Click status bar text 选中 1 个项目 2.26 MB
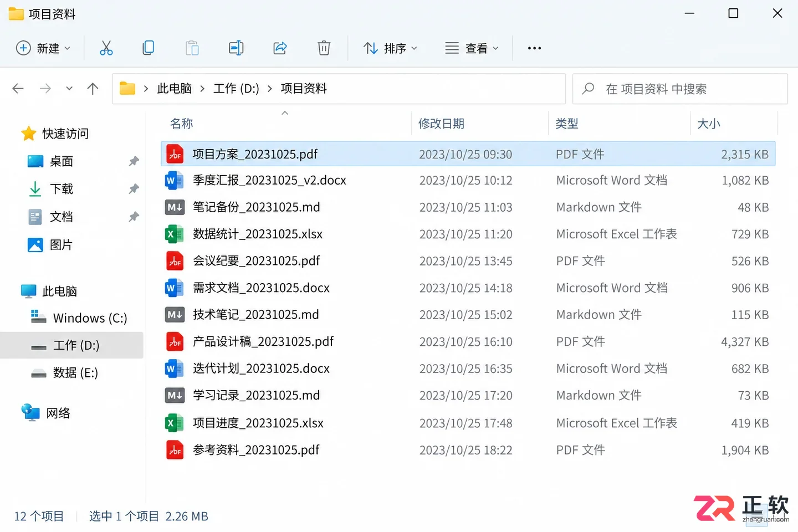798x532 pixels. tap(149, 516)
